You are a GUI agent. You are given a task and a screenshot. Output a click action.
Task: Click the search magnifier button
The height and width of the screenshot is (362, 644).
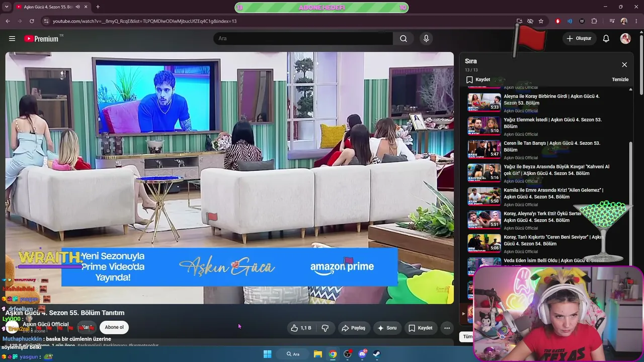coord(404,39)
